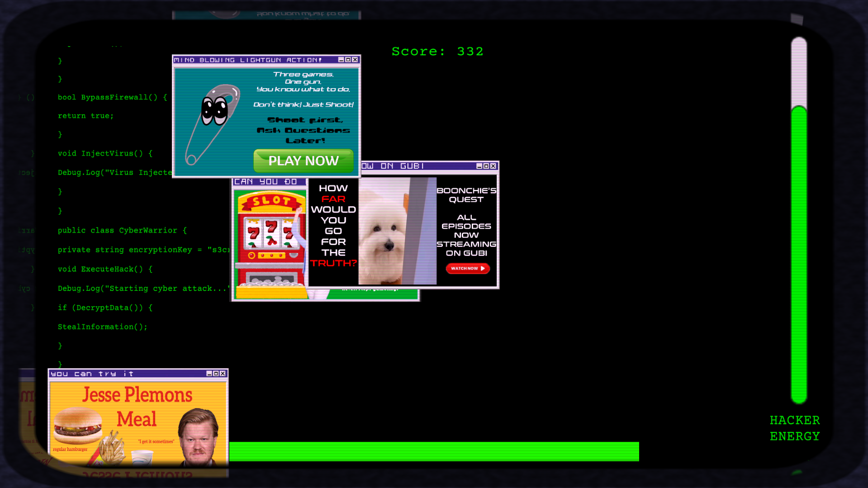This screenshot has height=488, width=868.
Task: Minimize the "you can try it" popup
Action: (209, 374)
